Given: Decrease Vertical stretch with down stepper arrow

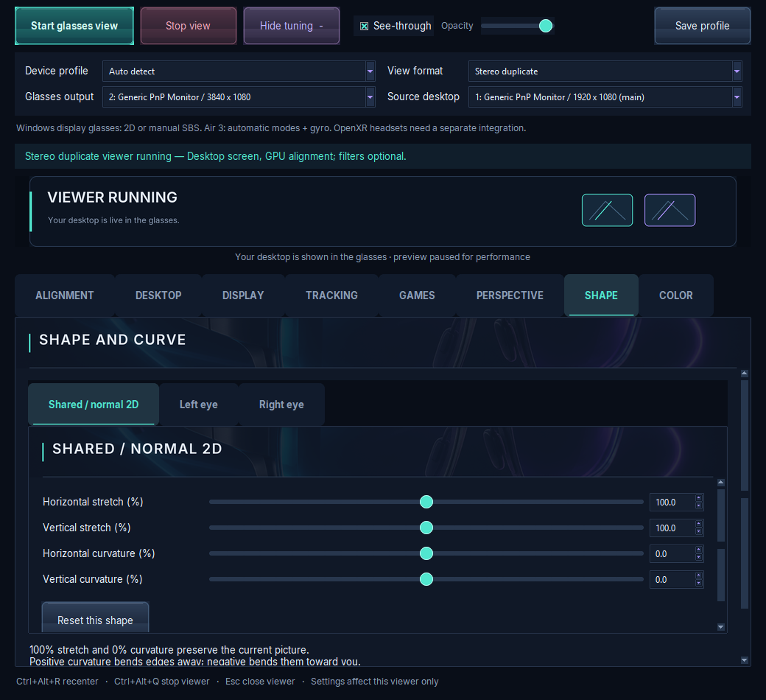Looking at the screenshot, I should 699,532.
